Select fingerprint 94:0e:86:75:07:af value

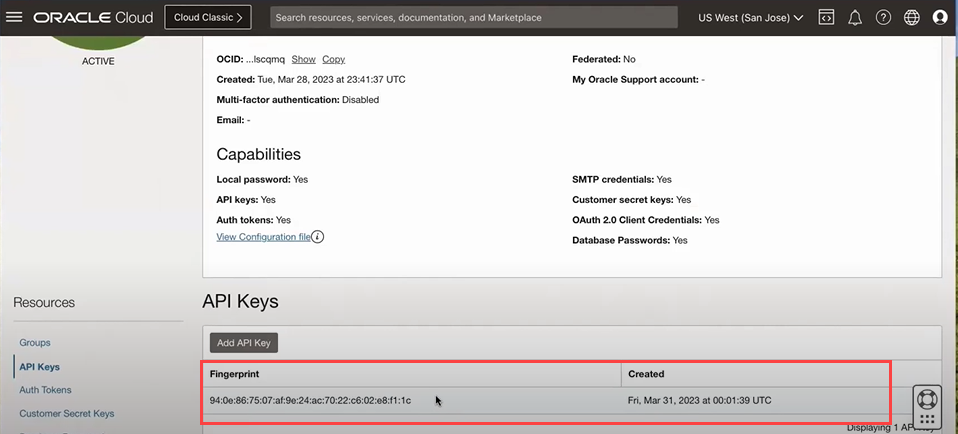pos(310,400)
